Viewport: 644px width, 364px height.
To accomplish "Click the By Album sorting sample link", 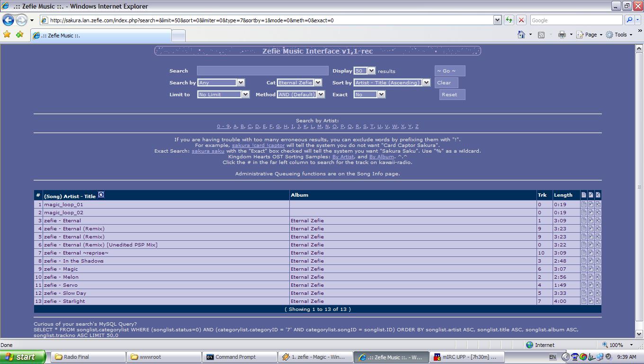I will click(381, 157).
